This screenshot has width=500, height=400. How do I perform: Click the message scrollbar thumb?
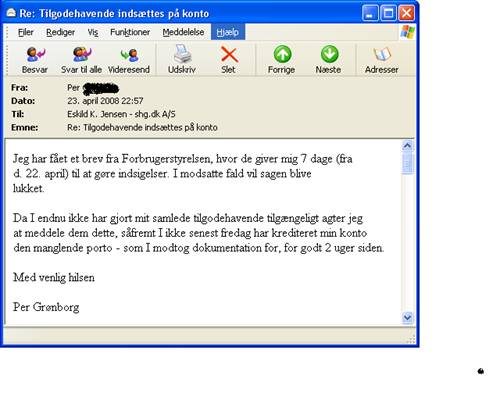[407, 163]
